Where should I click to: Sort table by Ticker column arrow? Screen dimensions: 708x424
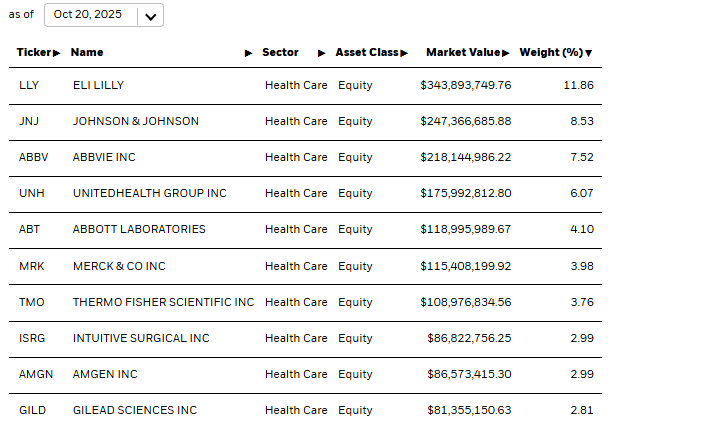click(x=56, y=53)
